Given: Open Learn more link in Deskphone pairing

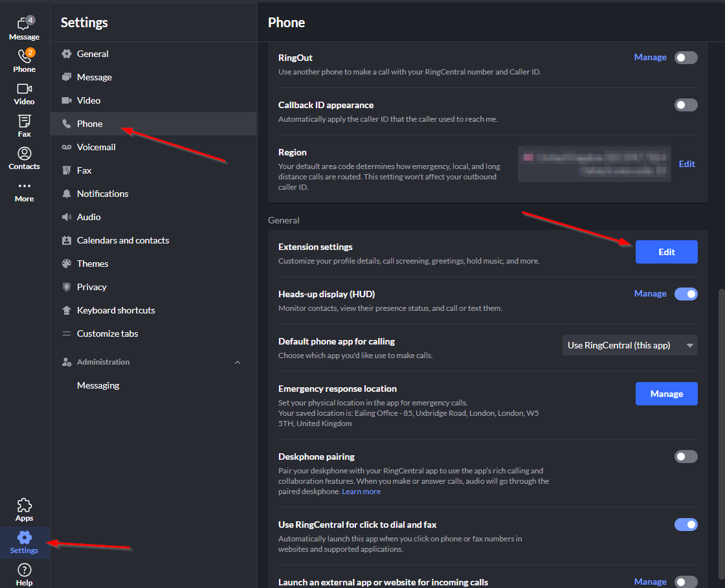Looking at the screenshot, I should [361, 492].
